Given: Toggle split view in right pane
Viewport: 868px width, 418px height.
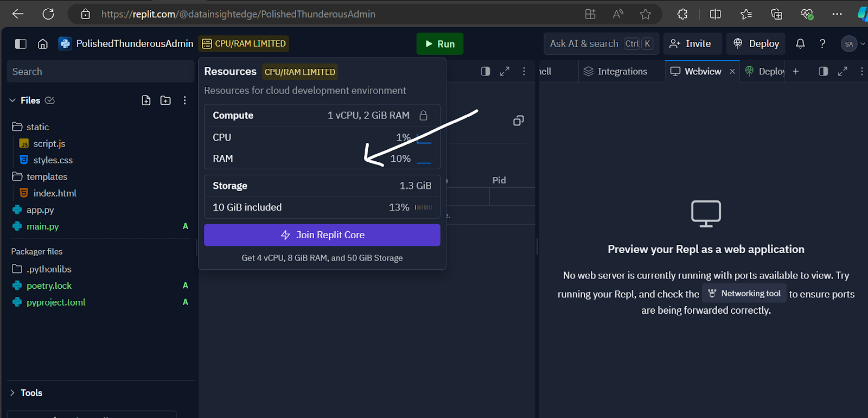Looking at the screenshot, I should [x=824, y=71].
